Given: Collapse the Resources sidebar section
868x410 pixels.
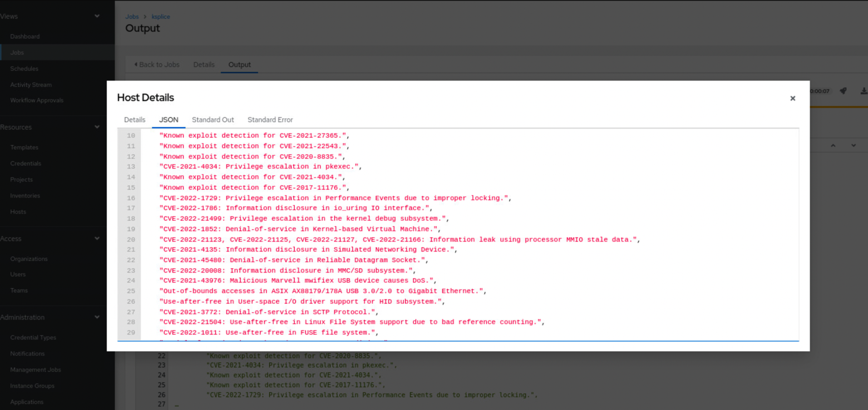Looking at the screenshot, I should pos(97,127).
